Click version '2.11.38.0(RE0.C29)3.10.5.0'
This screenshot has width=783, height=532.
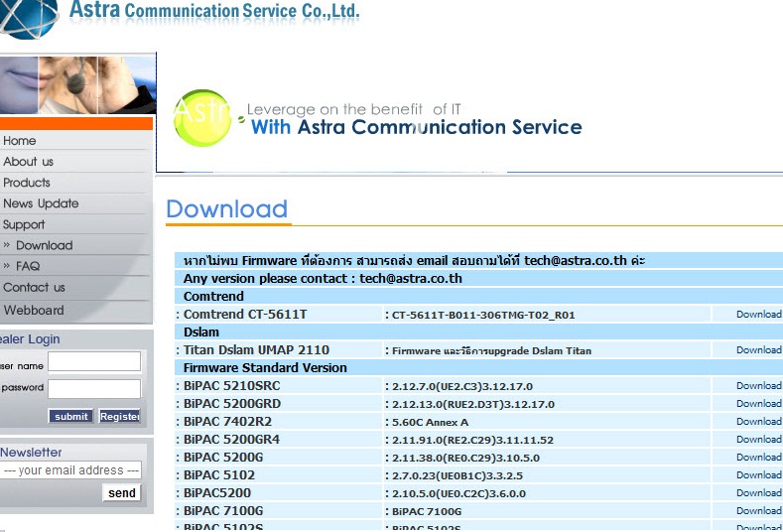pyautogui.click(x=465, y=459)
